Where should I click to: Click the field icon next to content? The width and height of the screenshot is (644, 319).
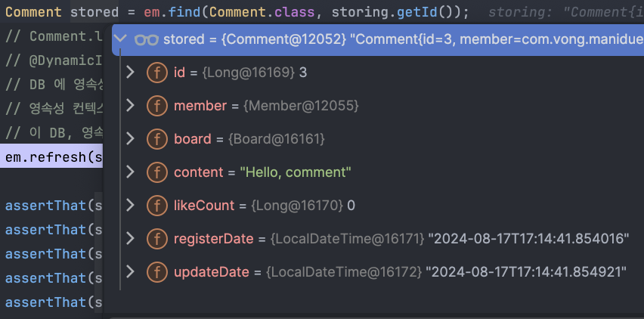157,172
